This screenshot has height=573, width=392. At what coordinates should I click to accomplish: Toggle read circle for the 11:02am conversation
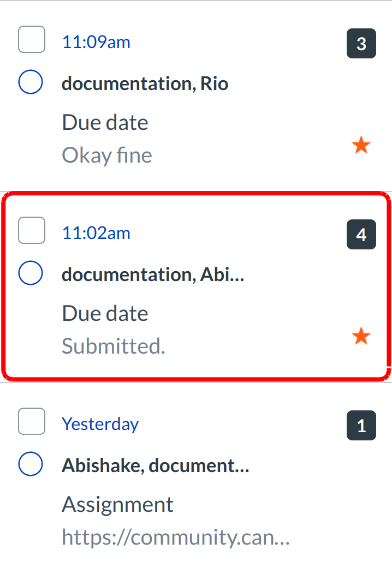(31, 273)
